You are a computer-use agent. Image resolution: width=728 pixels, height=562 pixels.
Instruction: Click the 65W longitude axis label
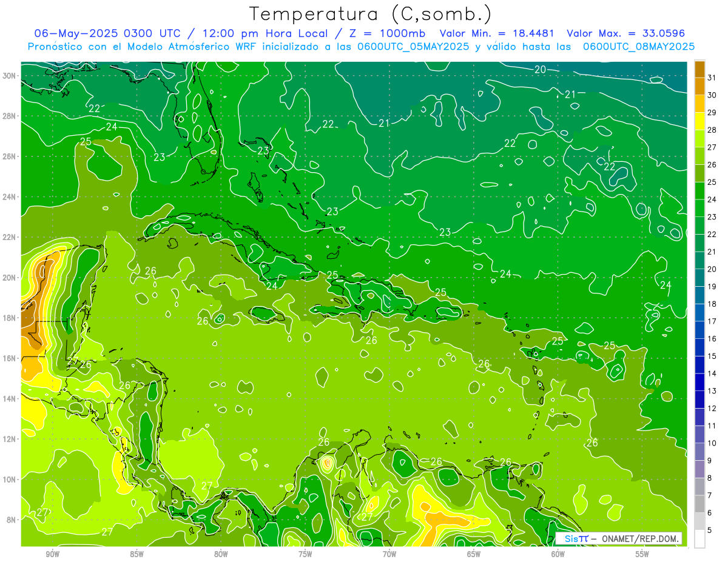474,554
